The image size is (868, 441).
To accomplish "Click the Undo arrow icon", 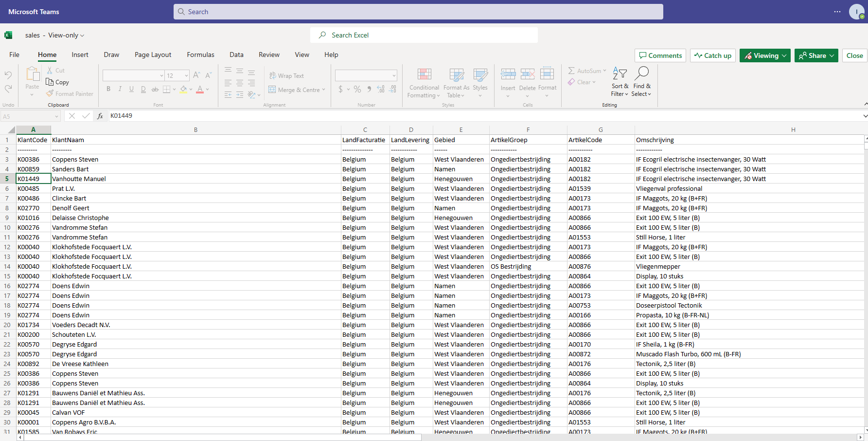I will (x=8, y=75).
